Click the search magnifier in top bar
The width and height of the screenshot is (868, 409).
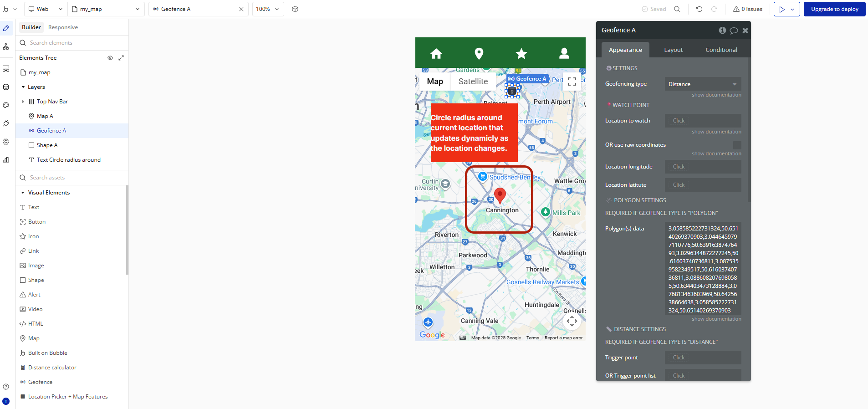pyautogui.click(x=677, y=9)
